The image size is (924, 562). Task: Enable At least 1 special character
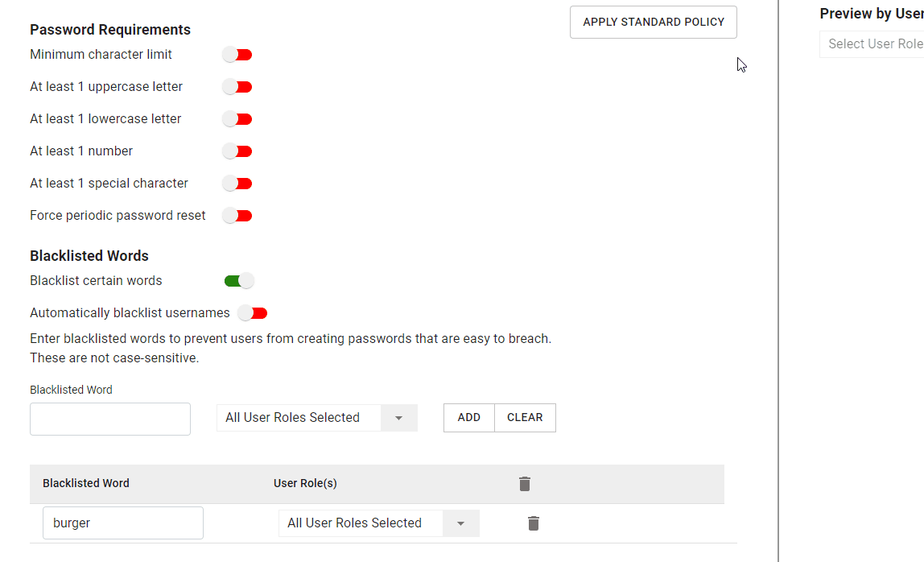pos(237,183)
